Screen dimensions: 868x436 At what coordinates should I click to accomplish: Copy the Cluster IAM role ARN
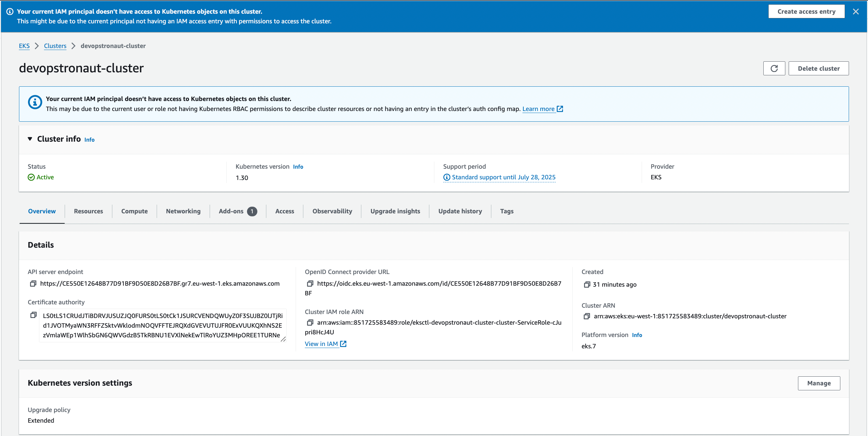[310, 322]
